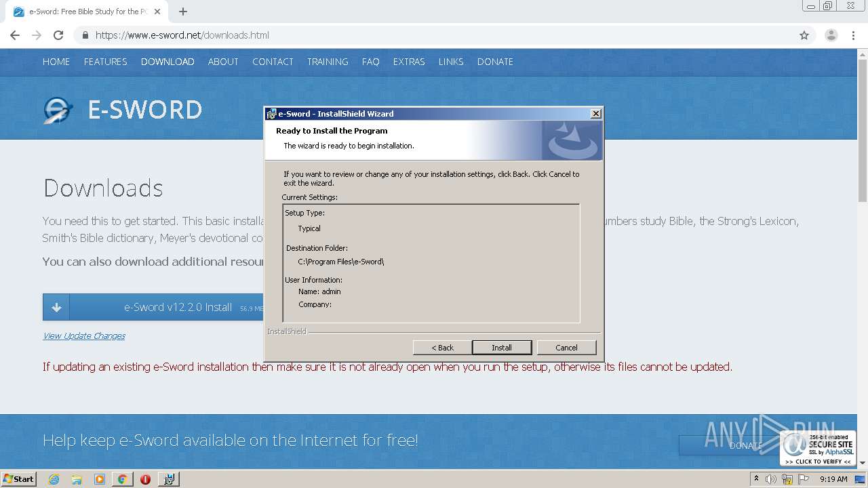Image resolution: width=868 pixels, height=488 pixels.
Task: Click the 'Typical' setup type text
Action: 309,228
